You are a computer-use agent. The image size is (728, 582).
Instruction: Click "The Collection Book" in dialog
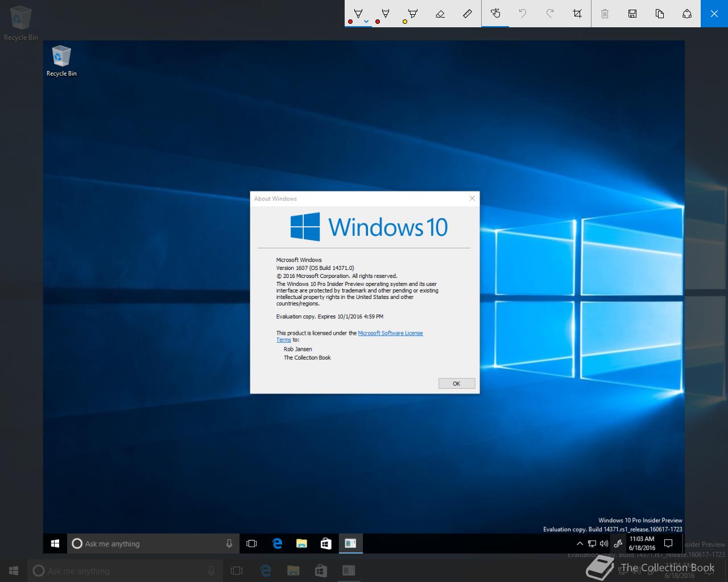point(307,357)
